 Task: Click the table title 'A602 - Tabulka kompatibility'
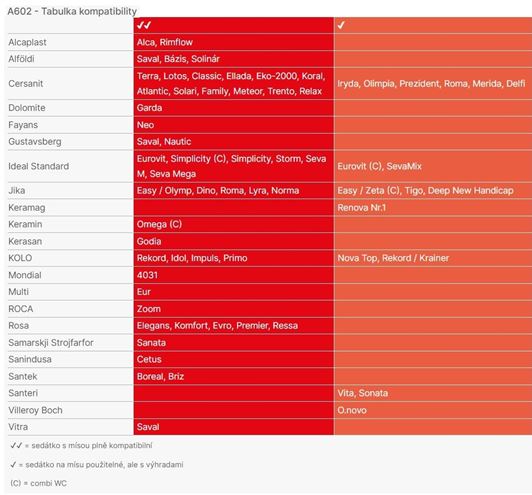[72, 11]
